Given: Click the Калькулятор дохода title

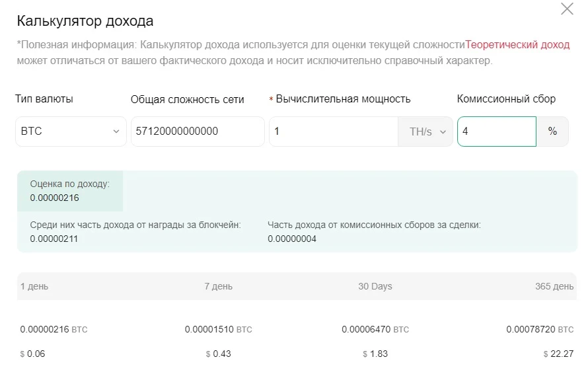Looking at the screenshot, I should (85, 21).
